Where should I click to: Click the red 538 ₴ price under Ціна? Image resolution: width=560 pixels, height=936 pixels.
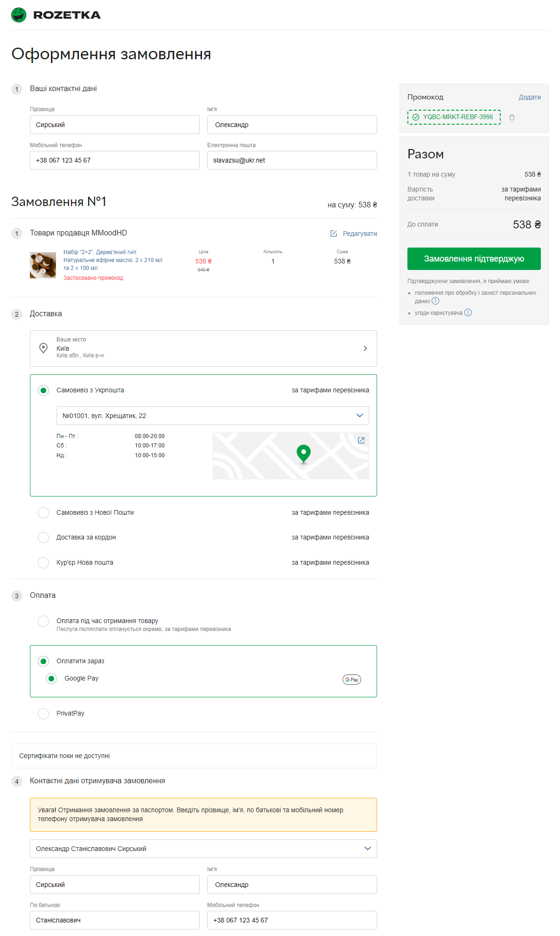203,261
